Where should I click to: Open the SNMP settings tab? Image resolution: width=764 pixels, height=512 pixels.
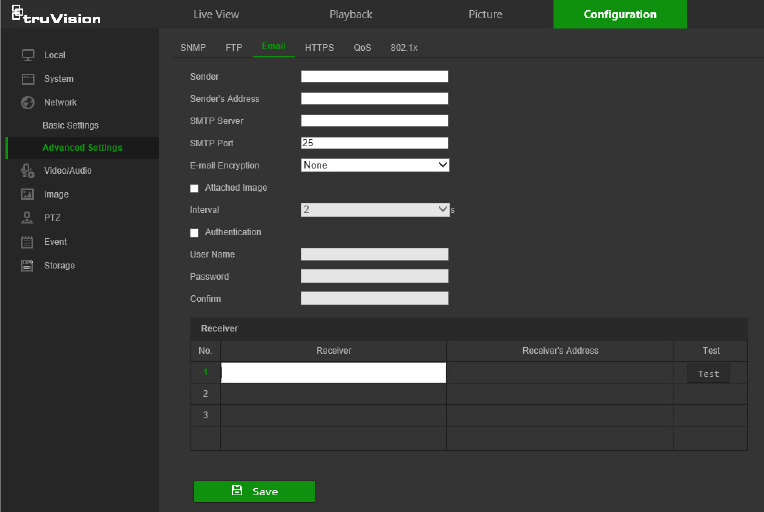(193, 48)
